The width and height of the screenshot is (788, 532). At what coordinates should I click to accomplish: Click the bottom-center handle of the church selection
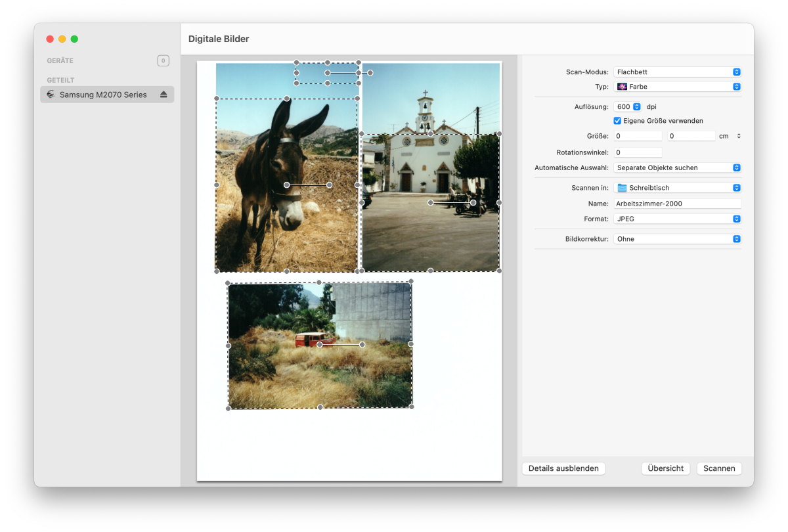click(x=431, y=271)
